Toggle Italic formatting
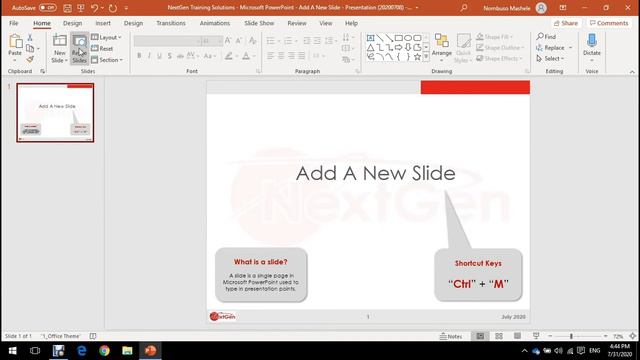The height and width of the screenshot is (360, 640). coord(149,56)
